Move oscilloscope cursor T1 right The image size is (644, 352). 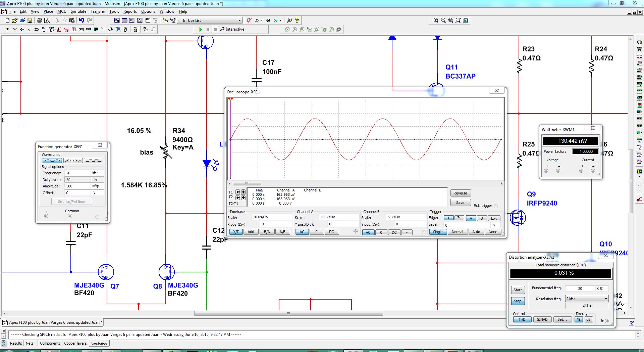pos(243,192)
